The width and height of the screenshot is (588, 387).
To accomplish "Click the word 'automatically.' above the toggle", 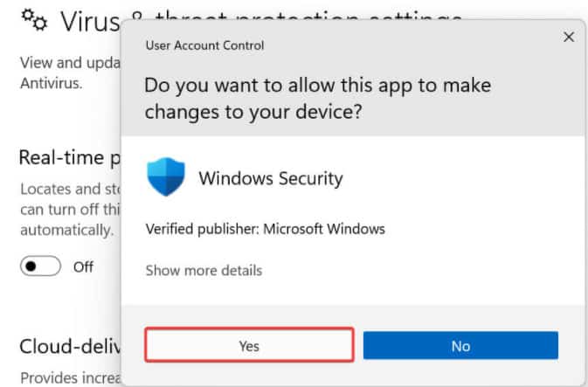I will tap(66, 230).
